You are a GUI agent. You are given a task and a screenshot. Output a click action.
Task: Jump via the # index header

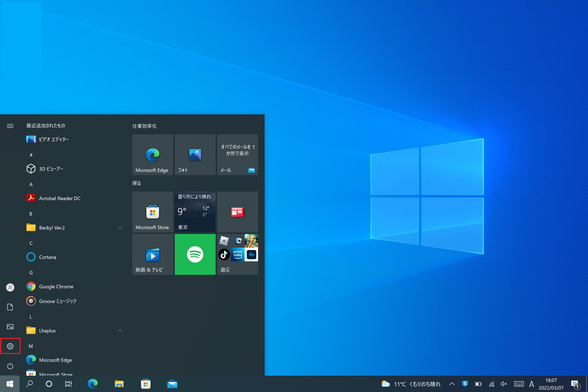coord(31,155)
